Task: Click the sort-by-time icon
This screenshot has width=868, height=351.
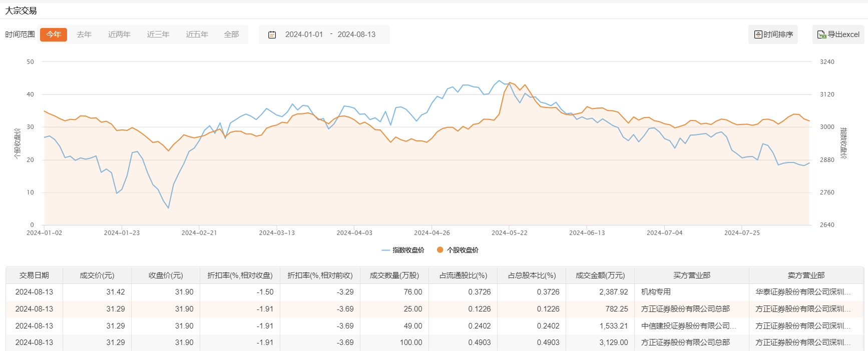Action: click(x=758, y=34)
